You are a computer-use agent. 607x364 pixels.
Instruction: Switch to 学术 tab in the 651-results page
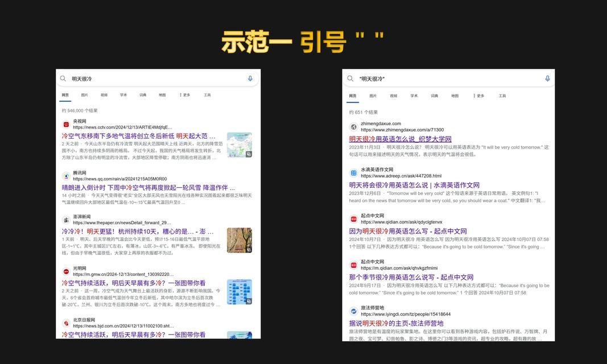pyautogui.click(x=414, y=96)
